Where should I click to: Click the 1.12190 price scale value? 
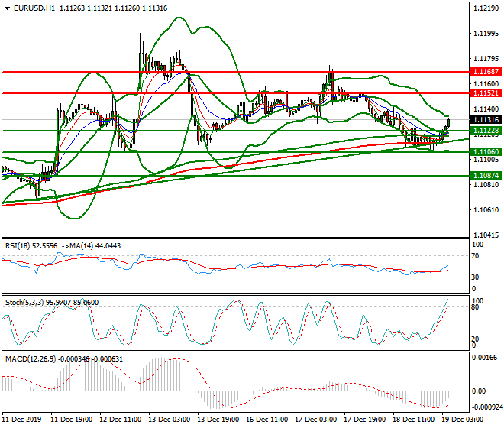pyautogui.click(x=486, y=8)
